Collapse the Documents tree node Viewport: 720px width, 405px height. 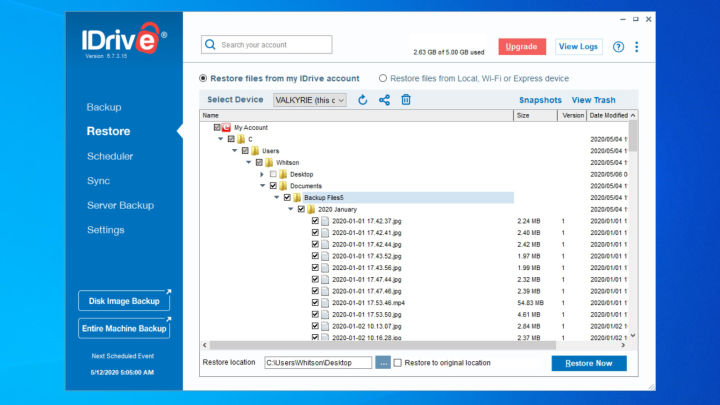pos(263,186)
